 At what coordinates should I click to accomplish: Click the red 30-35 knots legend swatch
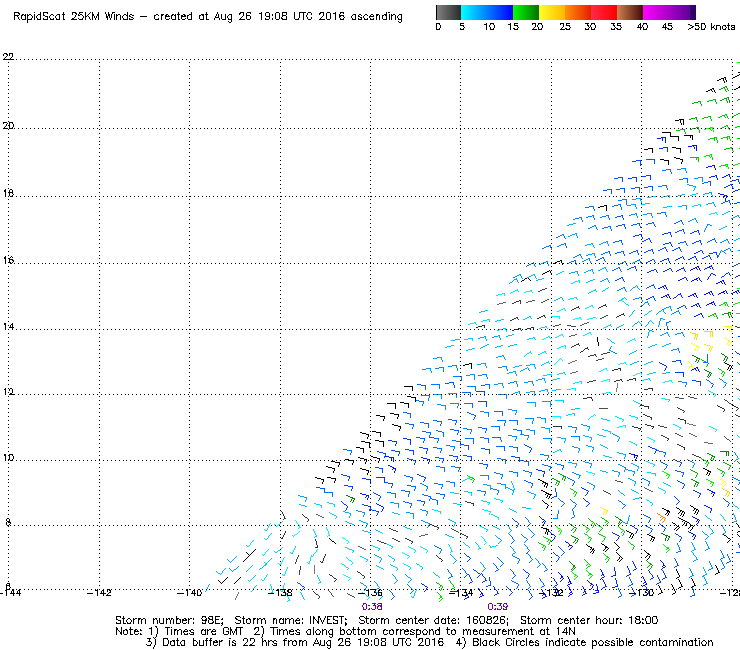tap(604, 12)
